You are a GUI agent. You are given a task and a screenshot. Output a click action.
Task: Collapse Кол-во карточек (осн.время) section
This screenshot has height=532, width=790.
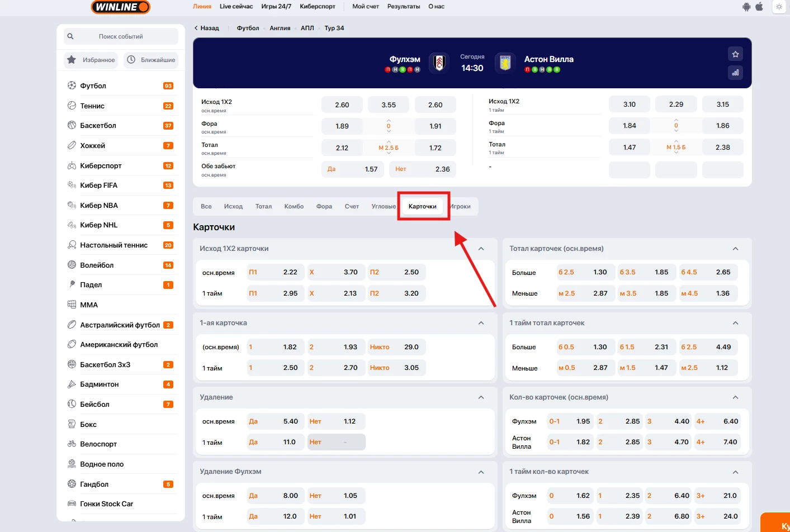click(735, 397)
